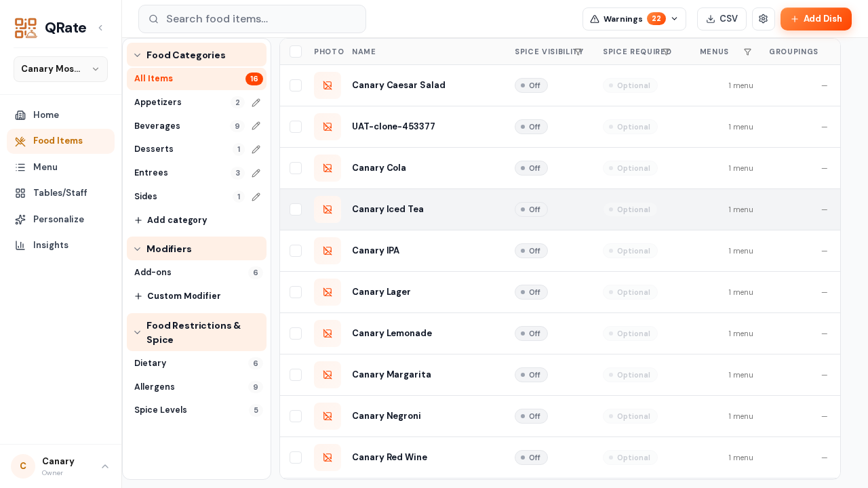
Task: Open the Canary restaurant selector dropdown
Action: pos(60,69)
